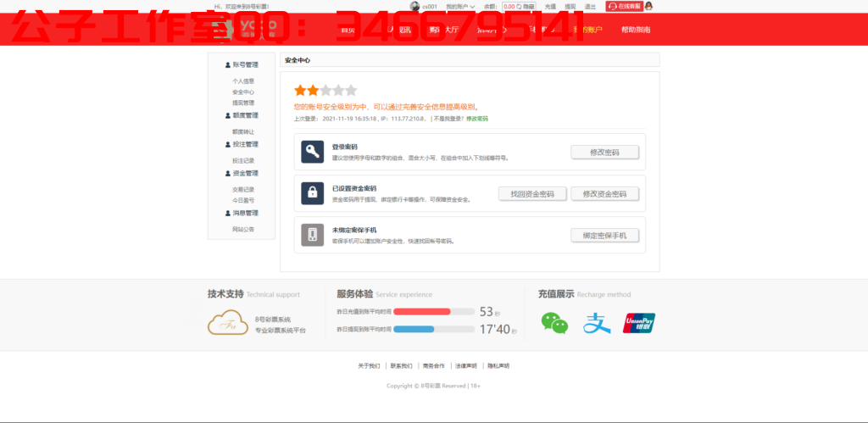Select 安全中心 in sidebar
This screenshot has height=423, width=868.
tap(243, 92)
